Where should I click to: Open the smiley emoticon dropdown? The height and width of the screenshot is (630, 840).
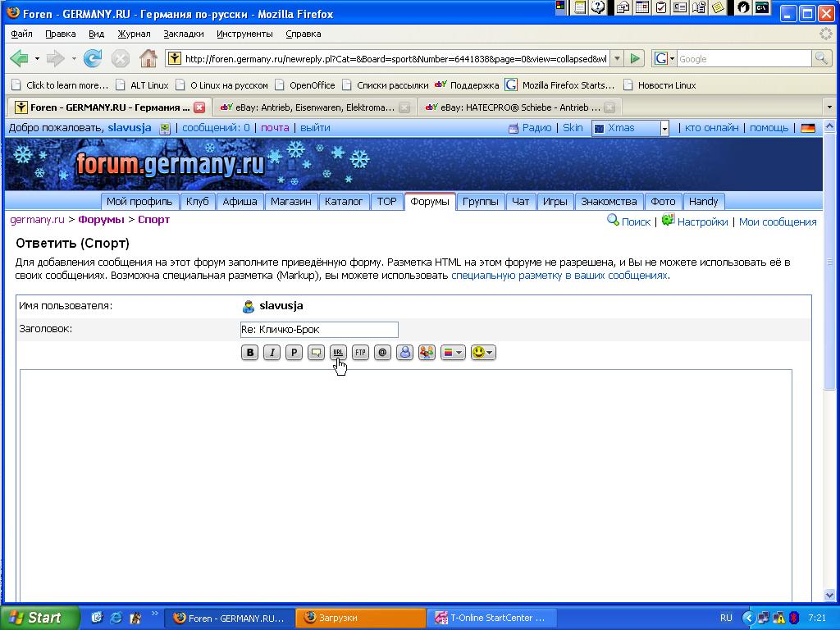point(483,353)
